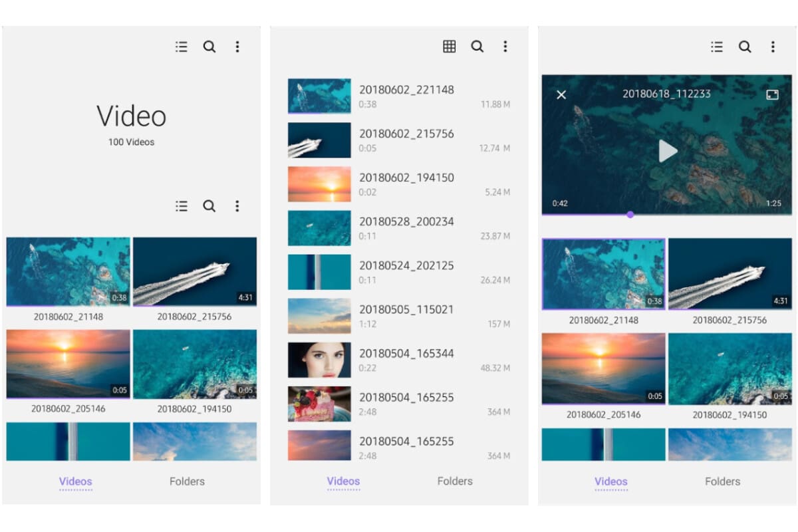The width and height of the screenshot is (798, 532).
Task: Open more options menu beside grid icon
Action: click(x=505, y=47)
